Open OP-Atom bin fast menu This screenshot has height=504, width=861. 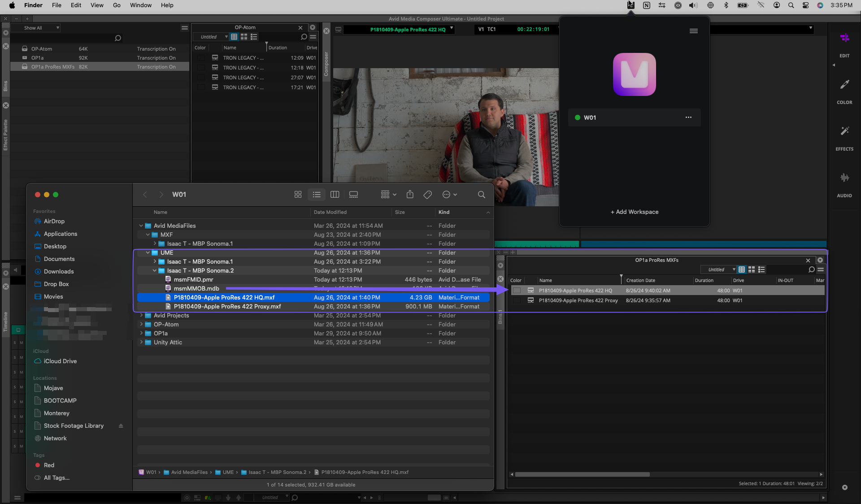click(313, 37)
